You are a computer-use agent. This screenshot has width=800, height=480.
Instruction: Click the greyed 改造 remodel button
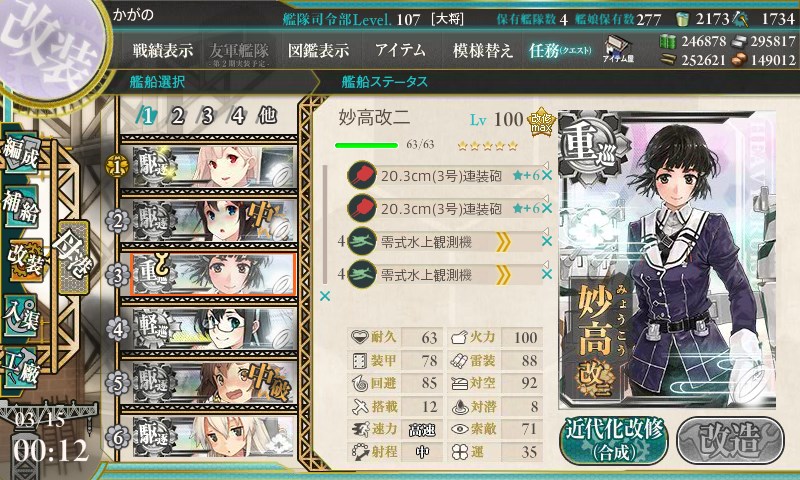[730, 440]
